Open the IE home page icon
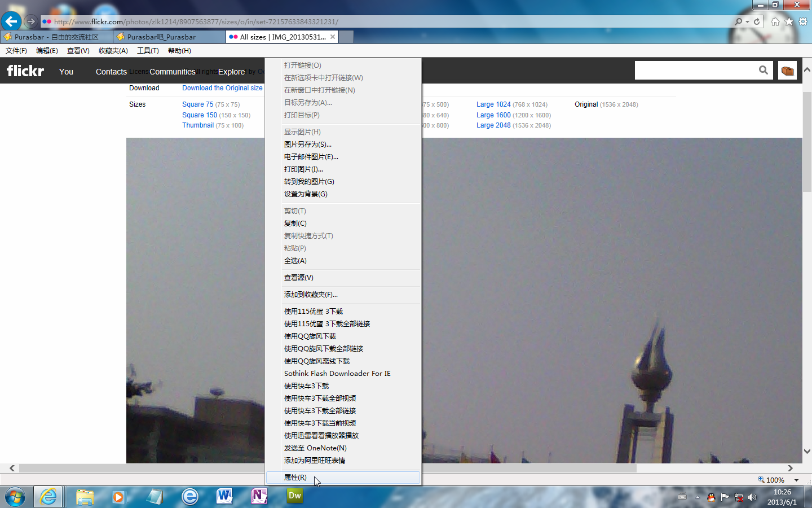812x508 pixels. pyautogui.click(x=775, y=21)
